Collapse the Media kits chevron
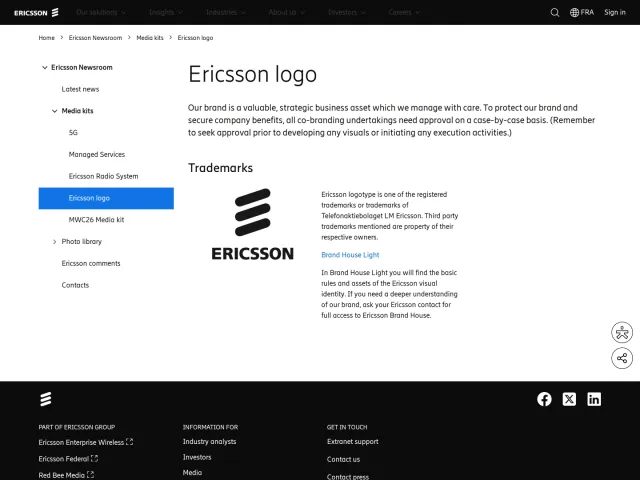This screenshot has width=640, height=480. click(55, 111)
